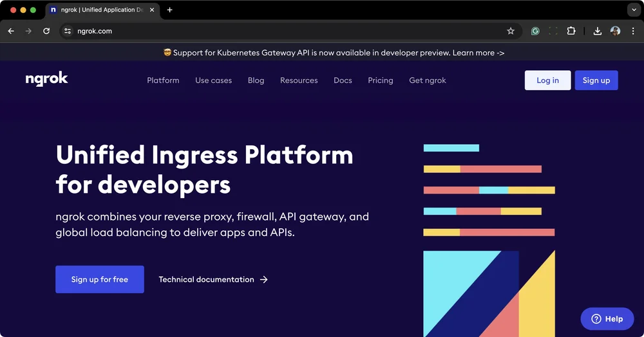The image size is (644, 337).
Task: Click the arrow beside Technical documentation
Action: 263,280
